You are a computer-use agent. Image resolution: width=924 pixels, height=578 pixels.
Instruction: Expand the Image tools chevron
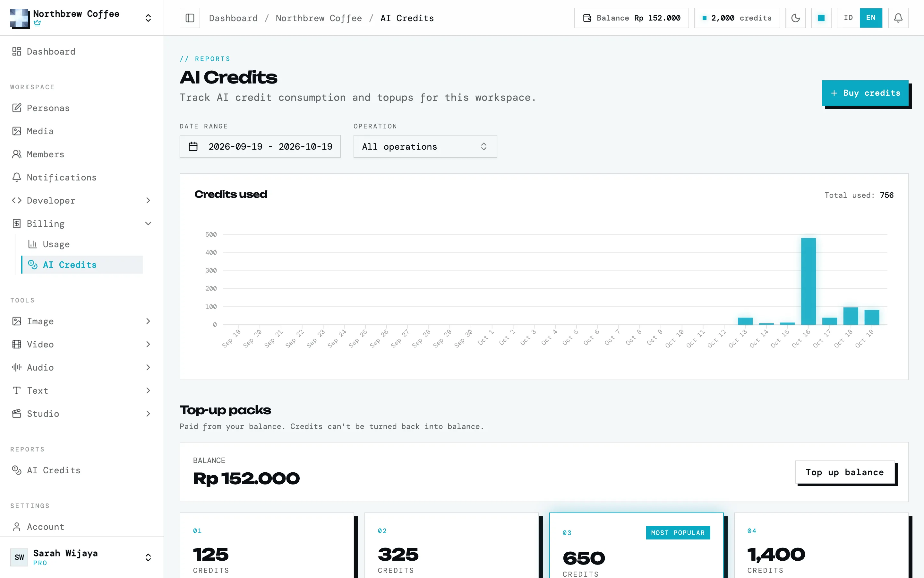coord(148,321)
